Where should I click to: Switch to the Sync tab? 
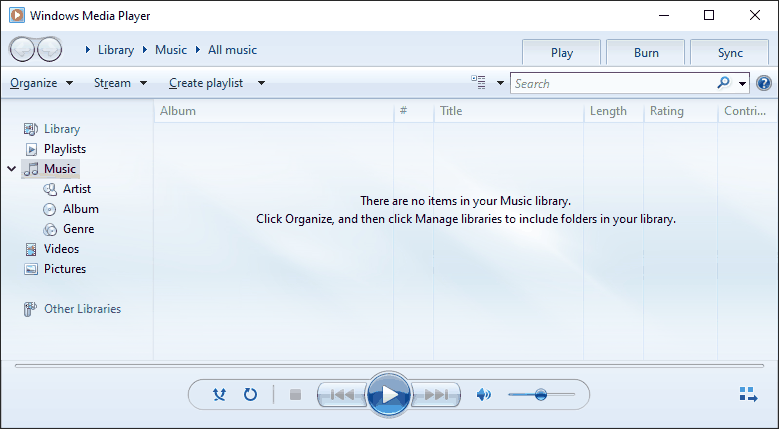coord(730,53)
